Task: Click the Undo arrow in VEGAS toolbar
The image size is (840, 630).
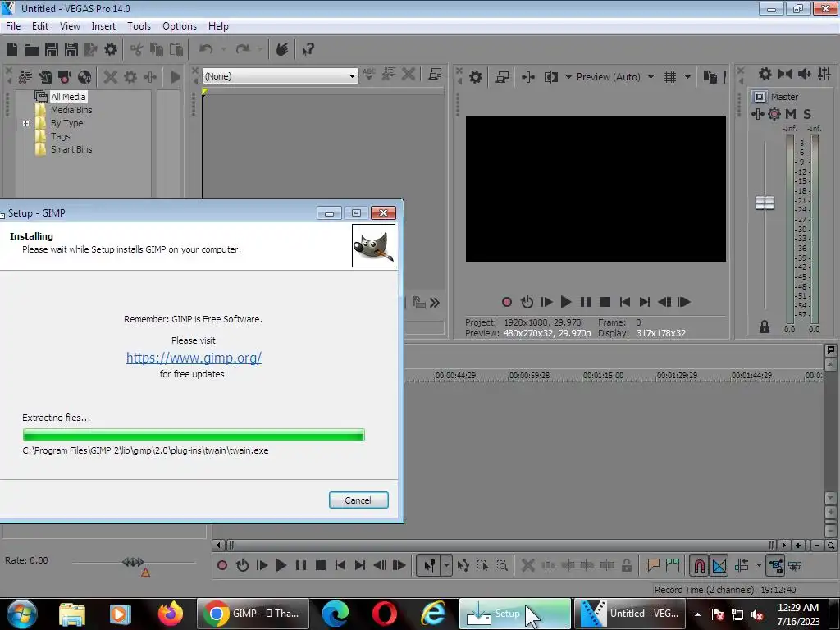Action: tap(206, 49)
